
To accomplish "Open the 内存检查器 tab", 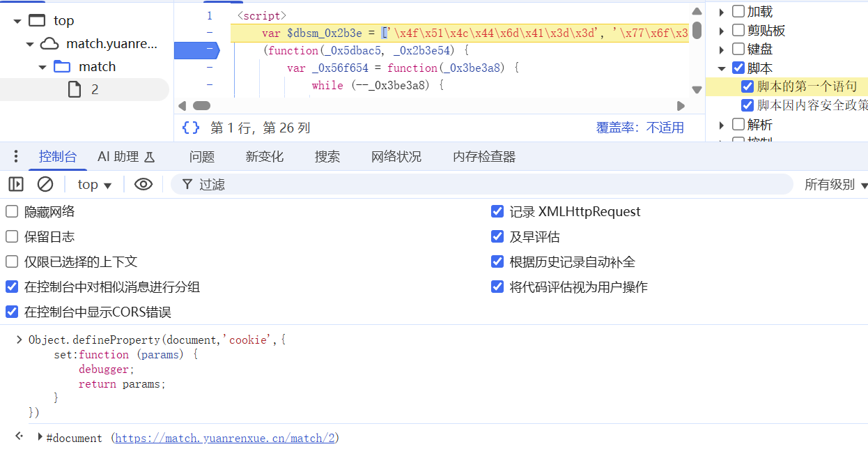I will pyautogui.click(x=484, y=157).
